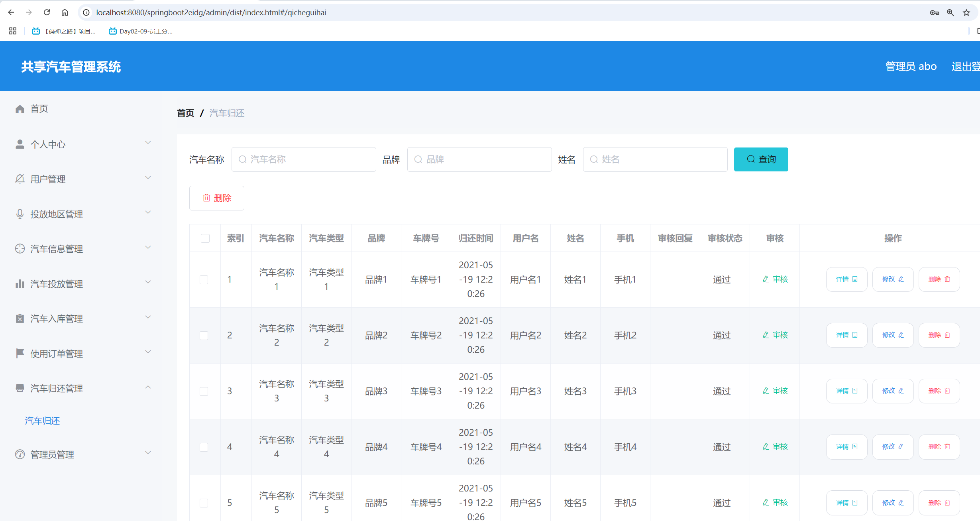
Task: Check the checkbox for row index 3
Action: pos(204,391)
